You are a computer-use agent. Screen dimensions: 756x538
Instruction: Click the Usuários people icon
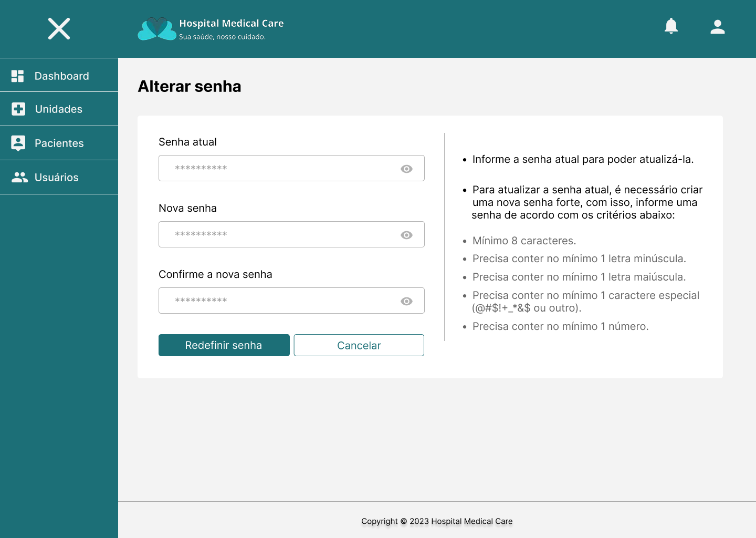pyautogui.click(x=19, y=177)
